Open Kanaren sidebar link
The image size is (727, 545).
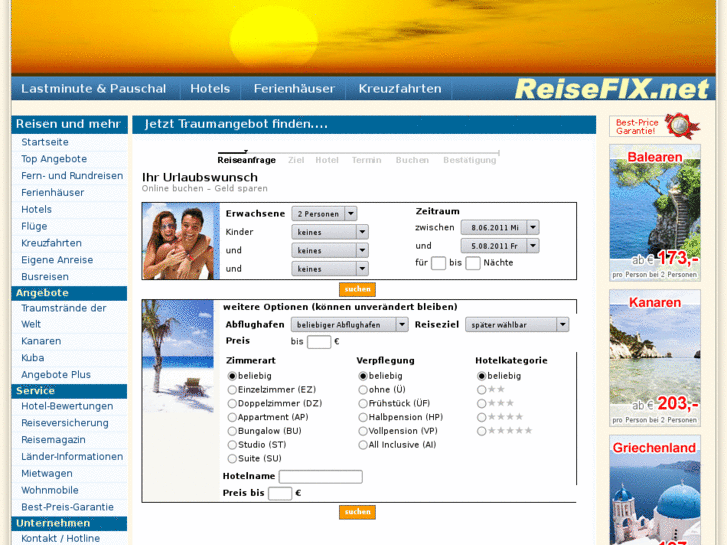(41, 341)
